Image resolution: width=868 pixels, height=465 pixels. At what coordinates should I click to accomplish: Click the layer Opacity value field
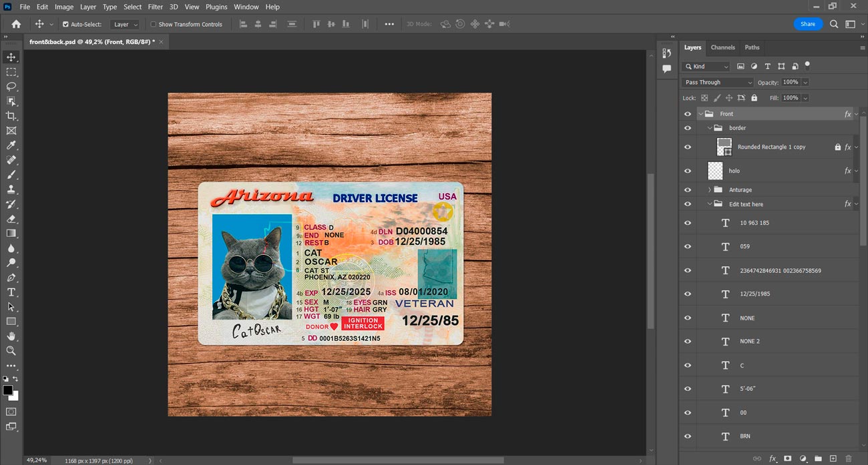[x=791, y=82]
